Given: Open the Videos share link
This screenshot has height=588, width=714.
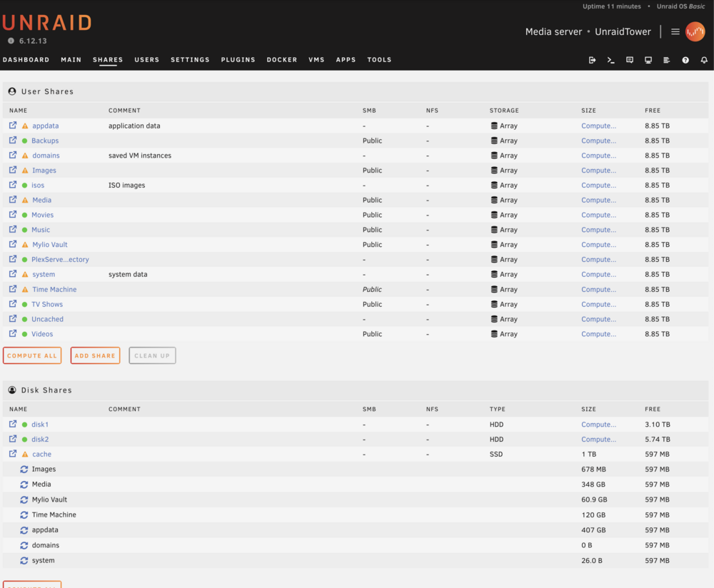Looking at the screenshot, I should (x=42, y=334).
